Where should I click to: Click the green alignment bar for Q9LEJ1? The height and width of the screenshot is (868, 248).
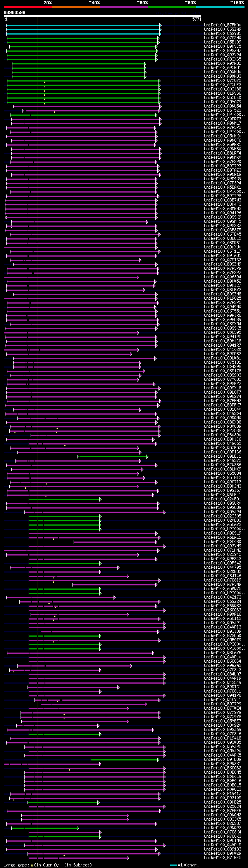coord(112,457)
